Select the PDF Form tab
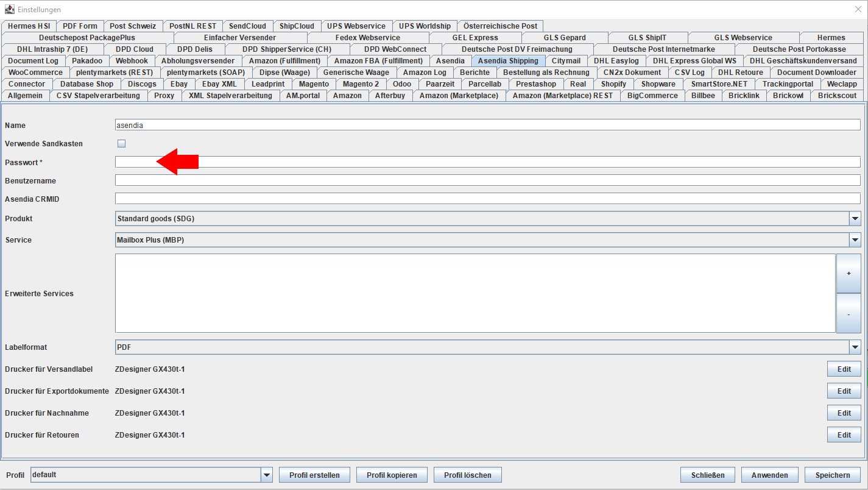868x490 pixels. click(80, 26)
